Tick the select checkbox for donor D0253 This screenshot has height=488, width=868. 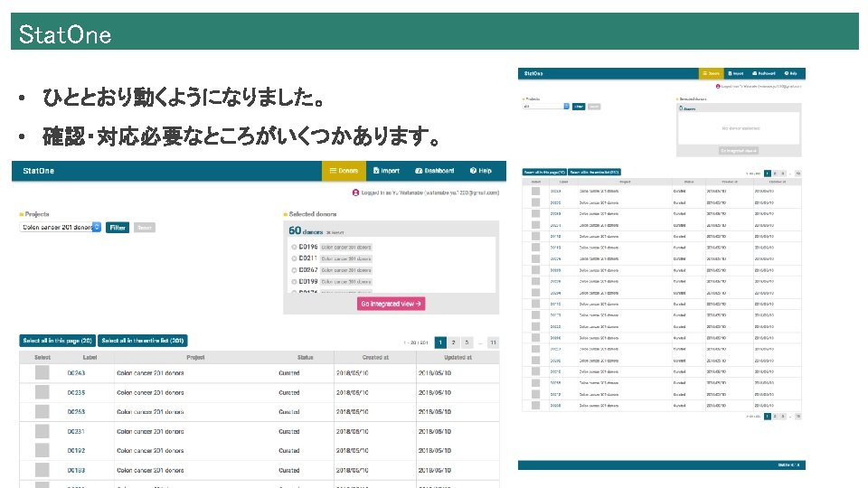(x=42, y=412)
